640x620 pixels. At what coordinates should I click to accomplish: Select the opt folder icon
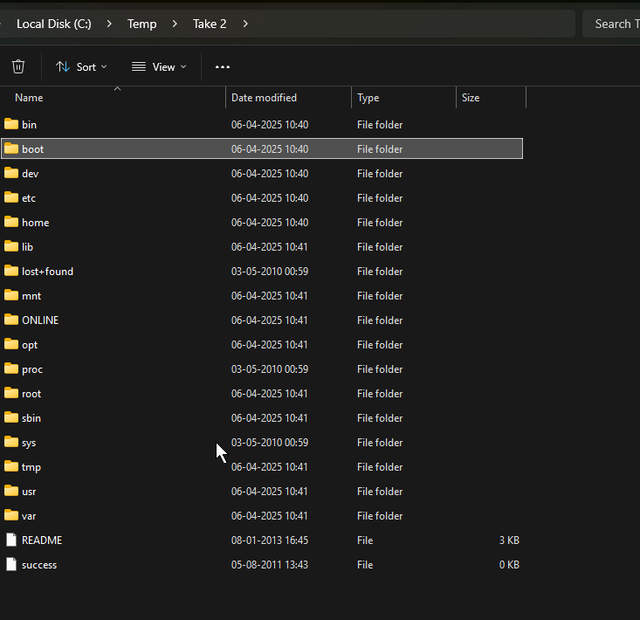pos(11,344)
